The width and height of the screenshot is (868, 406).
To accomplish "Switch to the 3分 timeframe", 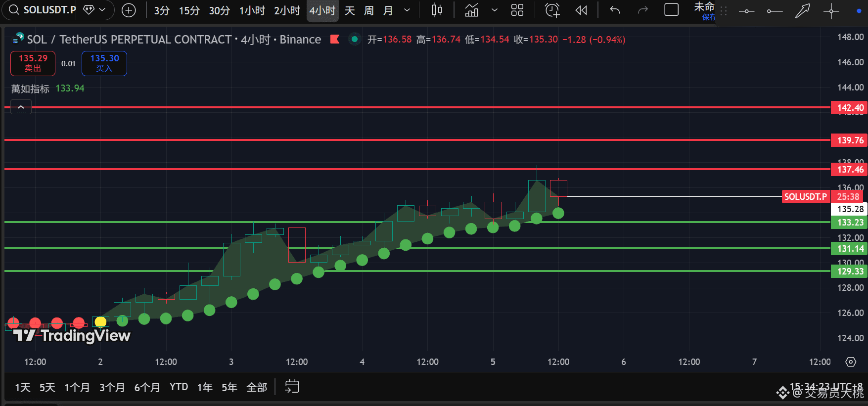I will pyautogui.click(x=162, y=10).
